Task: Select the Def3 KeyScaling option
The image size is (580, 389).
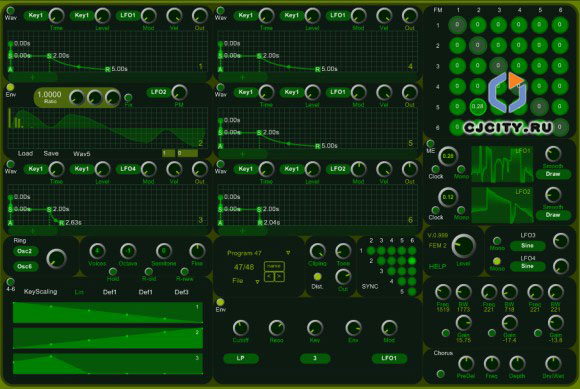Action: pyautogui.click(x=181, y=292)
